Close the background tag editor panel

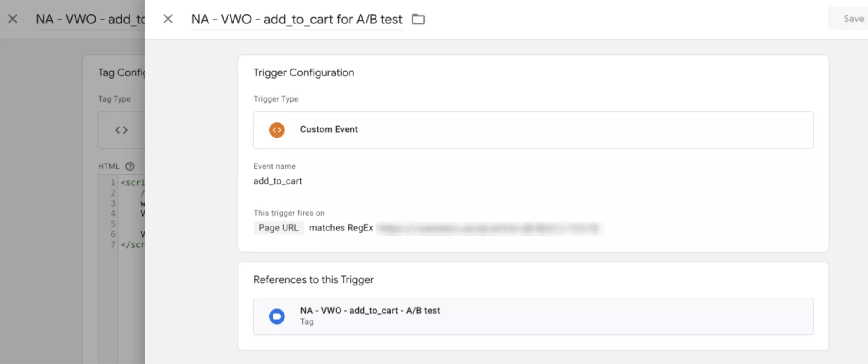(13, 19)
